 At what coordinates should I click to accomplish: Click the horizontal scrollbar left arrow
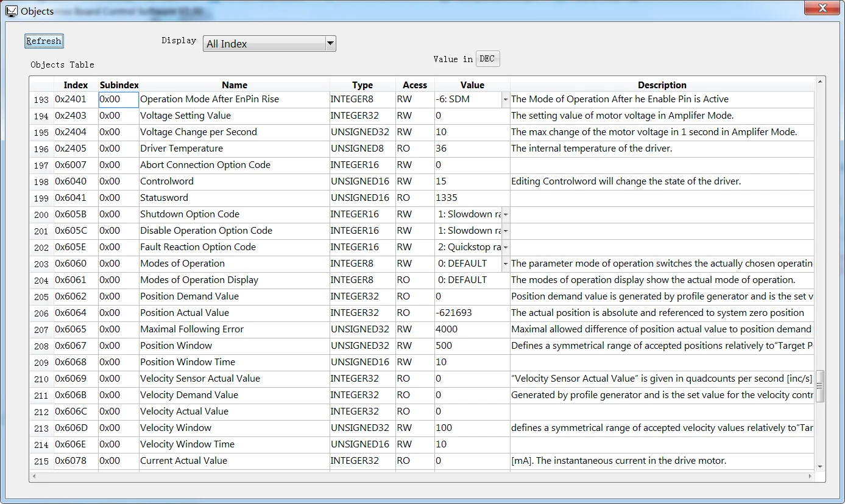tap(34, 476)
